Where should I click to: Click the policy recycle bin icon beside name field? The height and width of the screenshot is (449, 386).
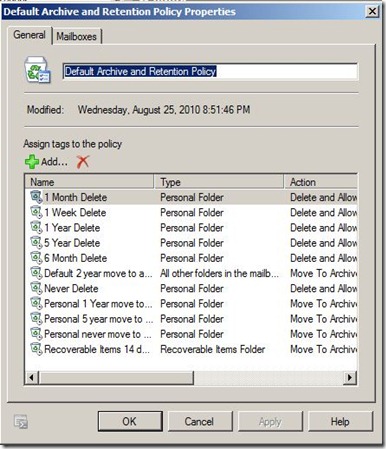tap(37, 70)
